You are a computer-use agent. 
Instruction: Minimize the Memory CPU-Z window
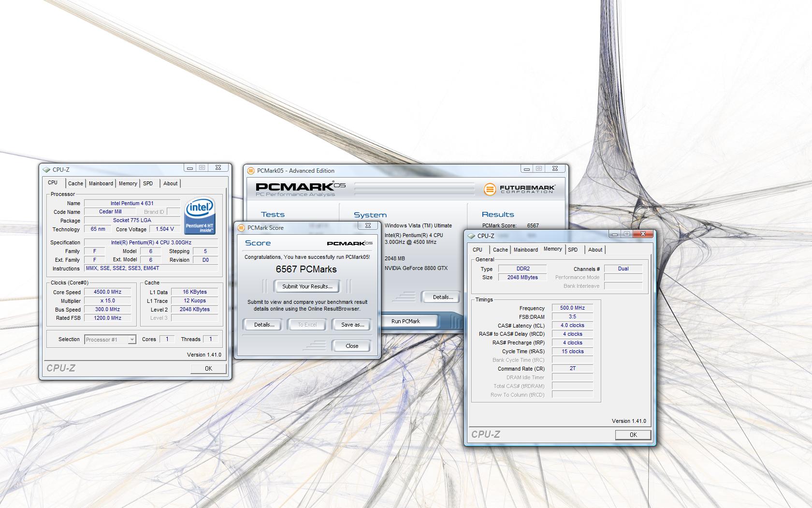[614, 234]
